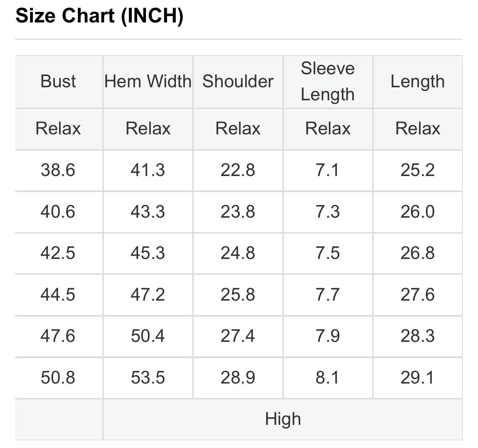
Task: Select the Length column header
Action: point(417,81)
